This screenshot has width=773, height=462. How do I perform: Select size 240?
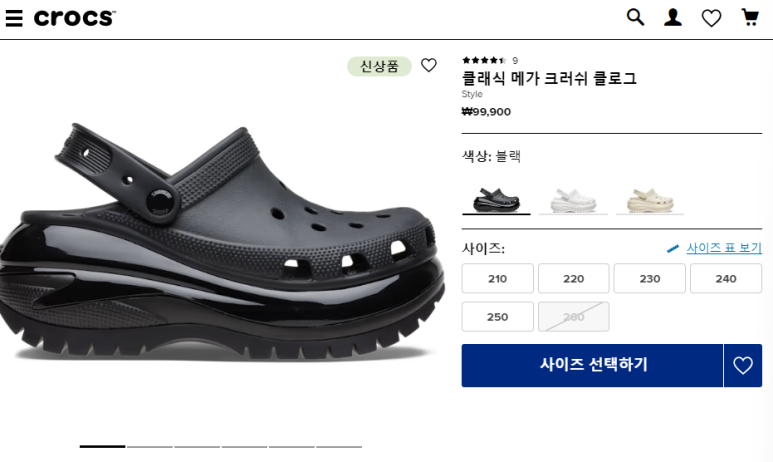pos(726,279)
